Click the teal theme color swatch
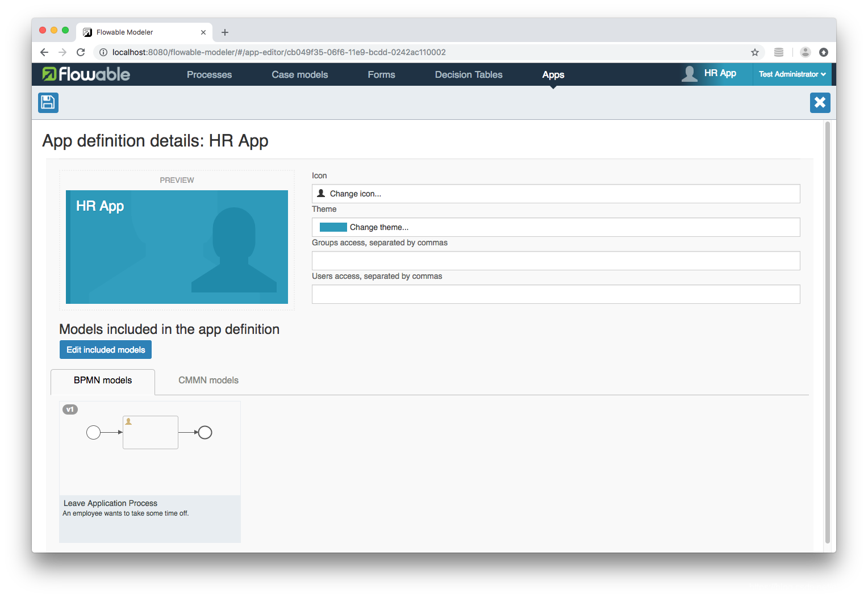This screenshot has height=598, width=868. tap(333, 227)
